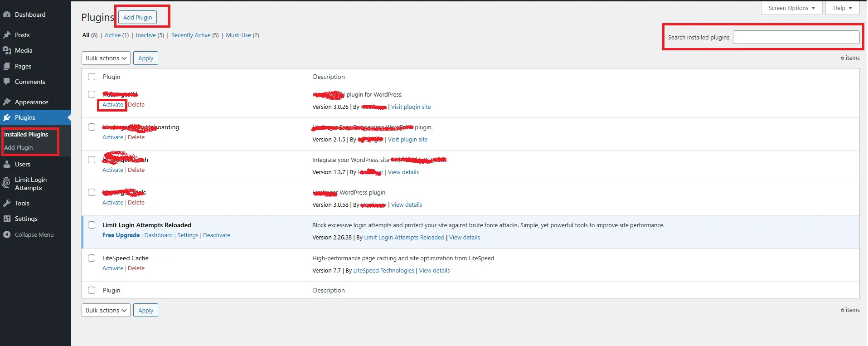Click the top Apply button
The width and height of the screenshot is (868, 346).
(145, 58)
